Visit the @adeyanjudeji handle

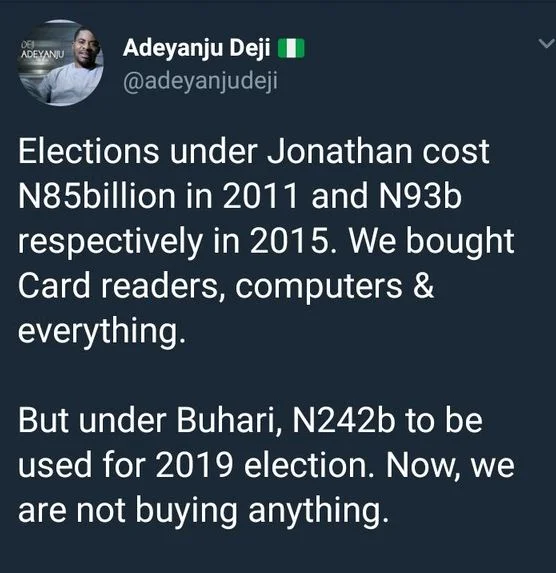[200, 81]
